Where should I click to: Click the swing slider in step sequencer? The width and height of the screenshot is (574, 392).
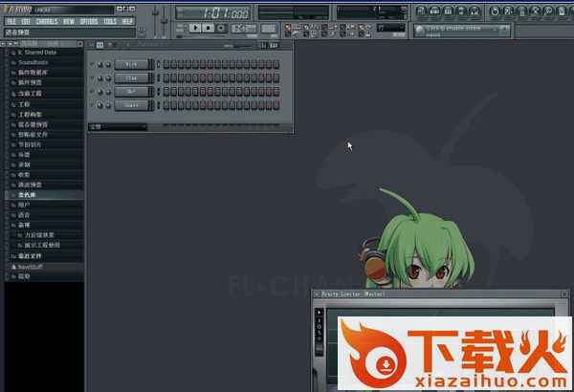(x=243, y=46)
